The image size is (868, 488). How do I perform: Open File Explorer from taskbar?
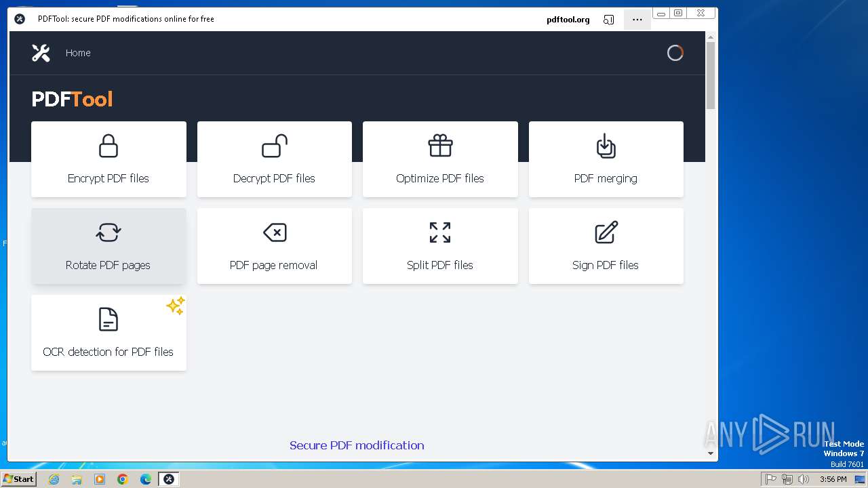(77, 479)
